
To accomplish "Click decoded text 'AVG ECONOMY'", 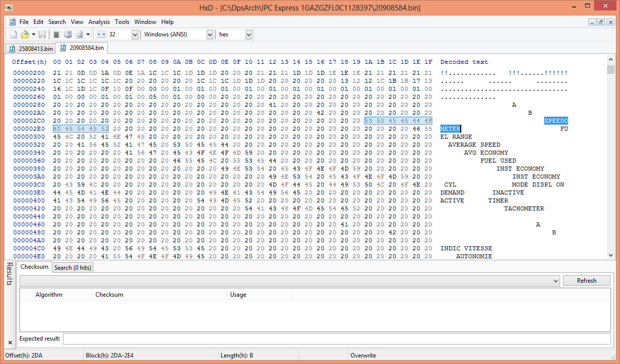I will click(486, 153).
